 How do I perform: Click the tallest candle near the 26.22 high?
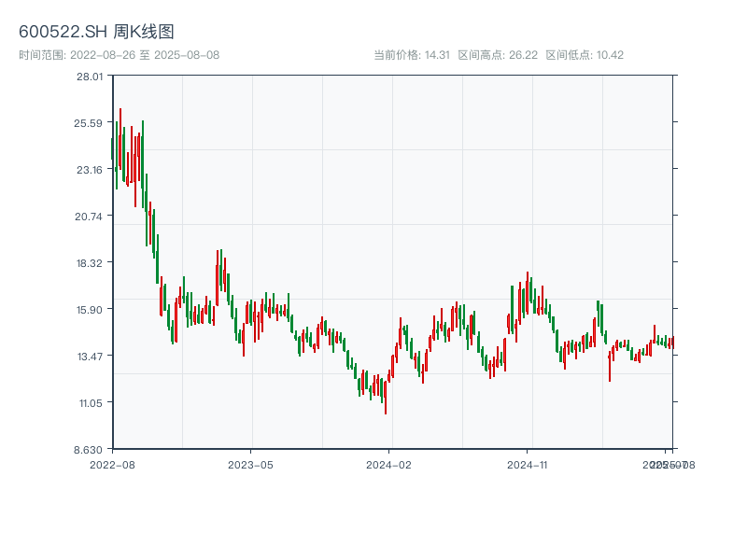pos(120,140)
